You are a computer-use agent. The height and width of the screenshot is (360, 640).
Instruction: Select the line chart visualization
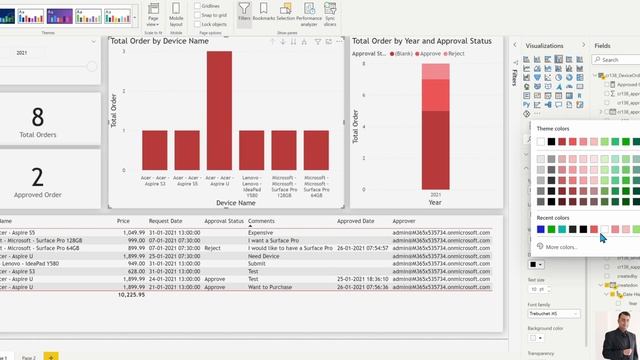click(527, 69)
